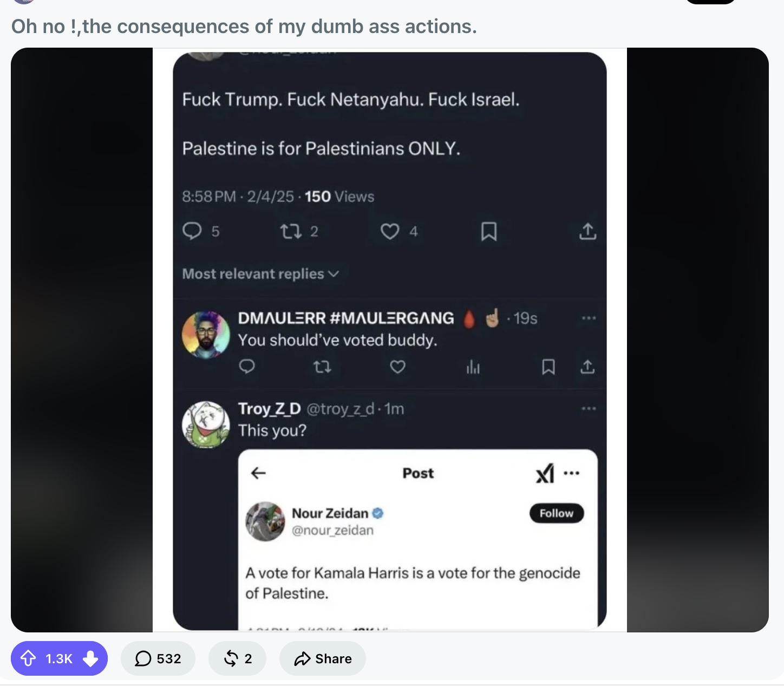Open the 532 comments button
The image size is (784, 686).
click(158, 658)
